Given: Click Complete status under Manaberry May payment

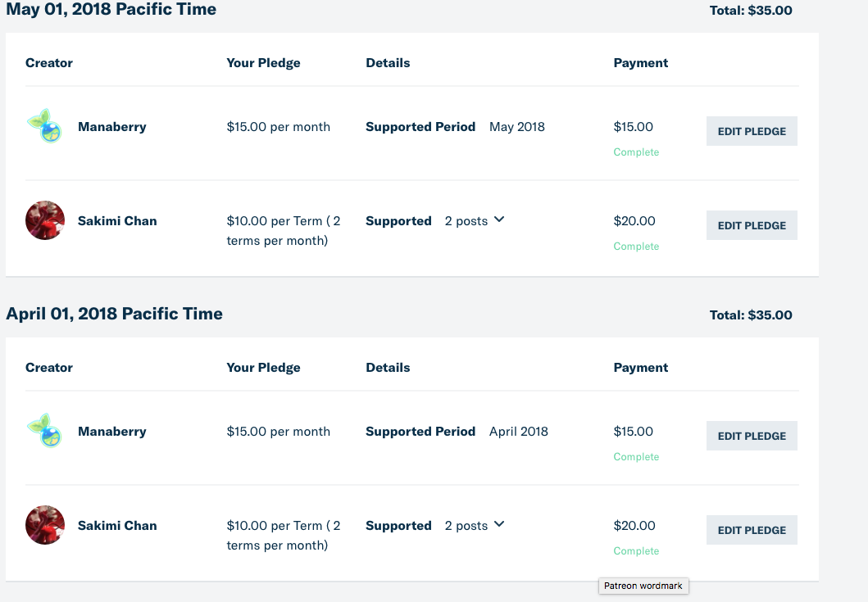Looking at the screenshot, I should tap(636, 152).
